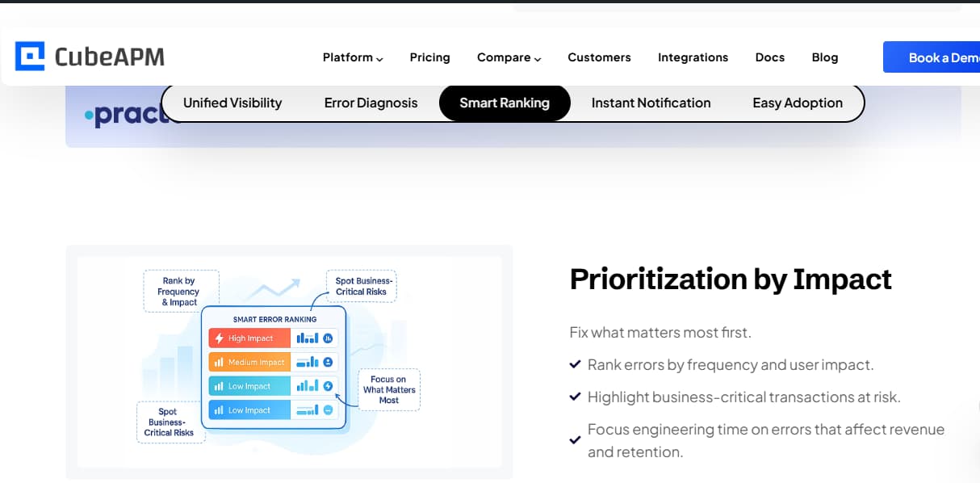The height and width of the screenshot is (483, 980).
Task: Expand the Compare dropdown menu
Action: (509, 57)
